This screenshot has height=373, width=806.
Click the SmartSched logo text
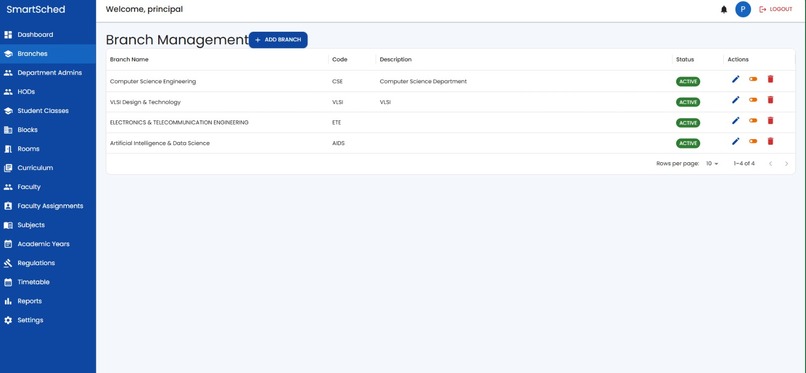pyautogui.click(x=36, y=10)
